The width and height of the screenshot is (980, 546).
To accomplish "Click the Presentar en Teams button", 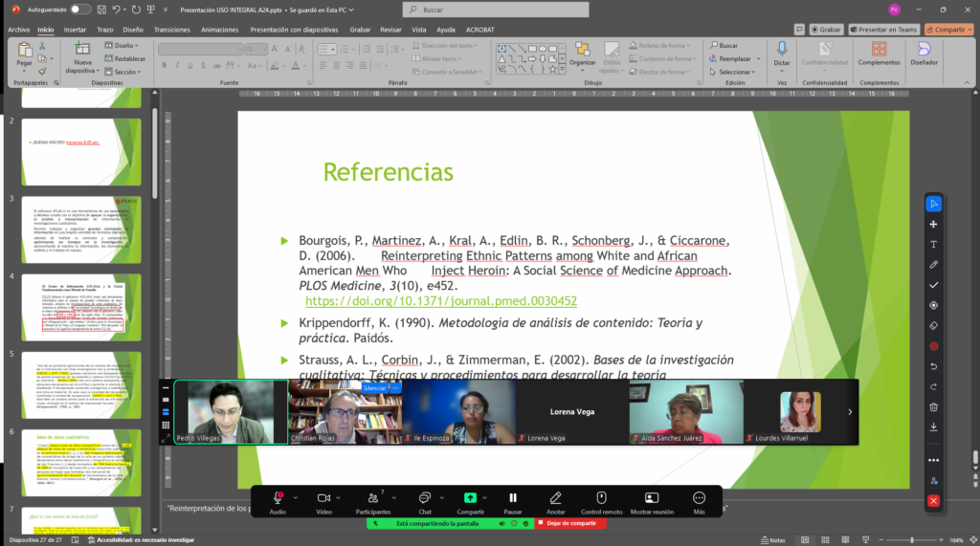I will tap(883, 30).
